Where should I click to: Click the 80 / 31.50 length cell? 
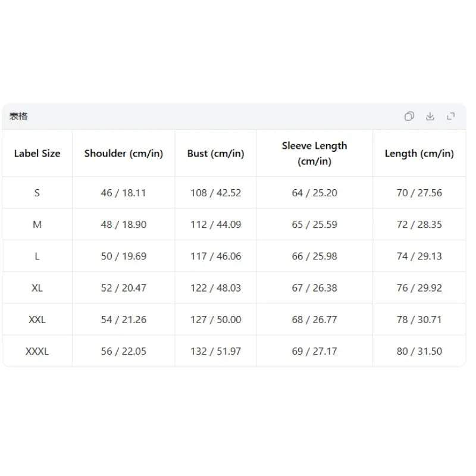click(x=419, y=351)
